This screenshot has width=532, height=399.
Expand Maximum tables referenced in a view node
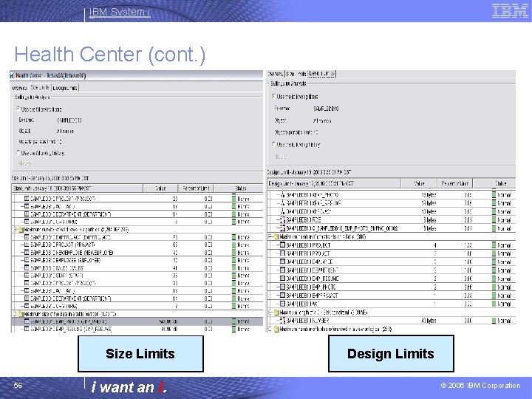(x=270, y=329)
